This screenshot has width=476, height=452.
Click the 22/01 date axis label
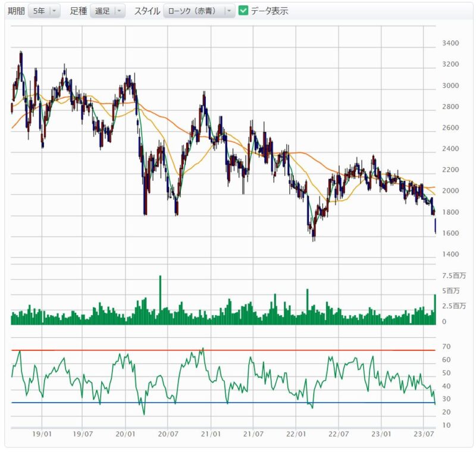pos(296,434)
